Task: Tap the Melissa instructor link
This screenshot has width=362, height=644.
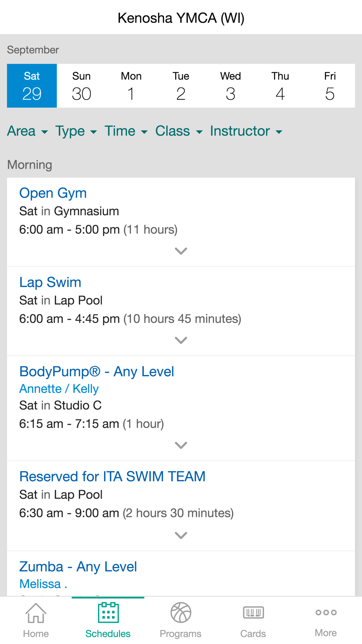Action: pyautogui.click(x=43, y=584)
